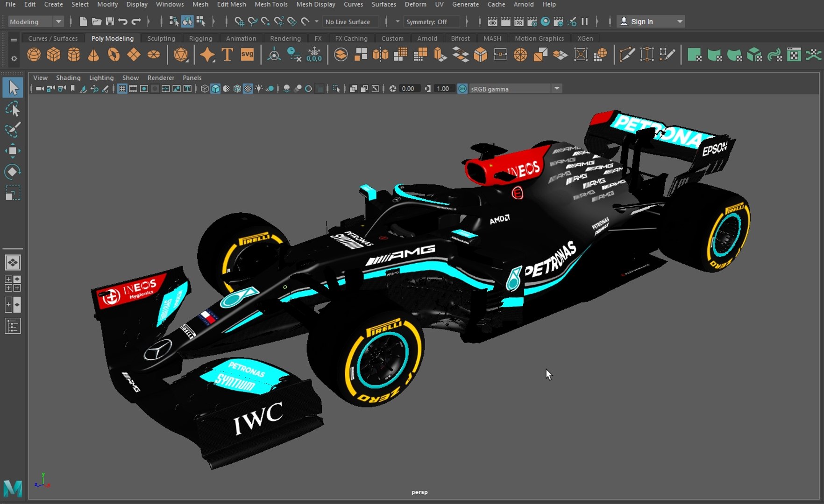This screenshot has width=824, height=504.
Task: Click the multi-cut knife tool icon
Action: [x=627, y=55]
